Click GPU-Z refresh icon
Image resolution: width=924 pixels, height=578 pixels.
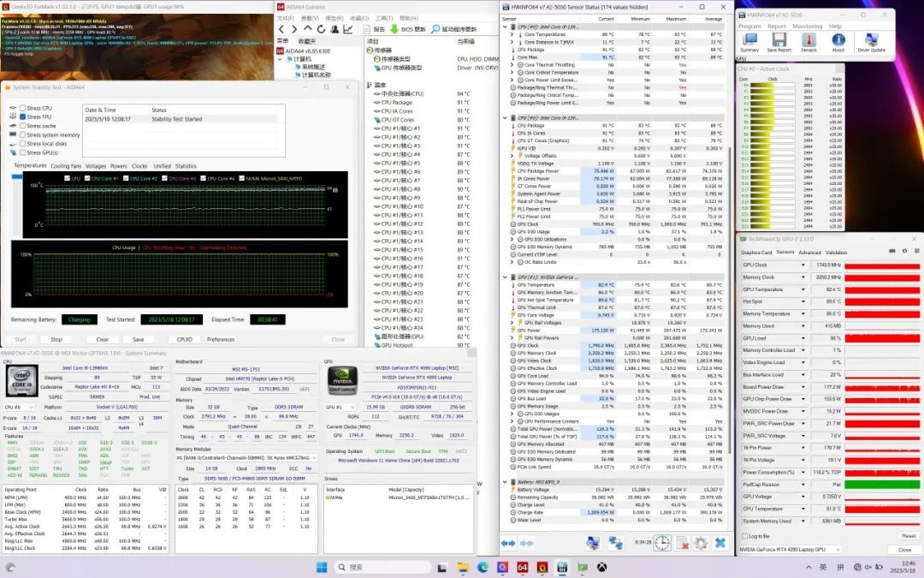point(904,251)
